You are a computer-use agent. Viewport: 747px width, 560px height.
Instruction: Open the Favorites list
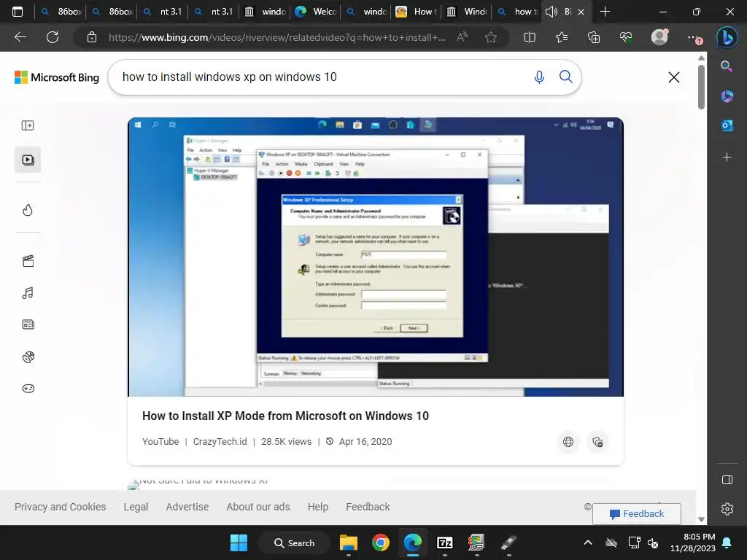(562, 37)
